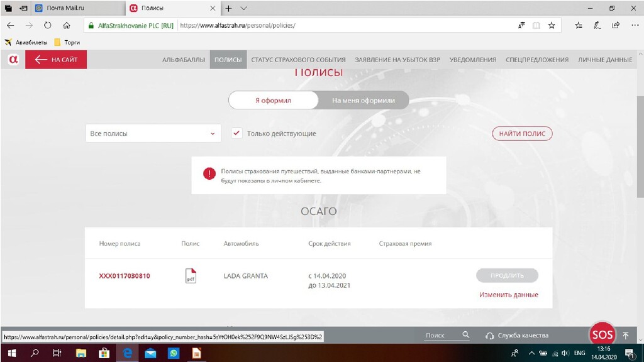The image size is (644, 362).
Task: Switch to Почта Mail.ru browser tab
Action: (78, 8)
